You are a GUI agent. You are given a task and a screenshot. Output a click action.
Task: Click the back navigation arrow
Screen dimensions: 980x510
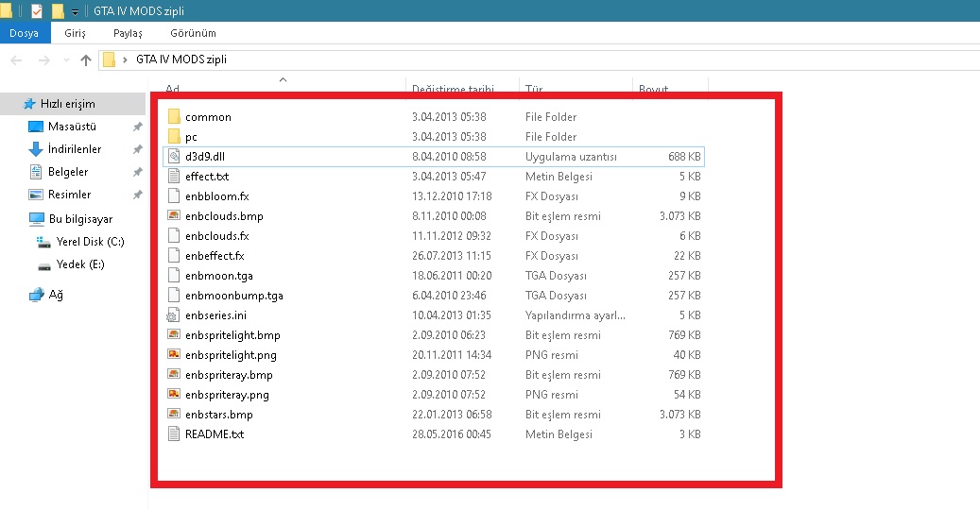point(17,59)
